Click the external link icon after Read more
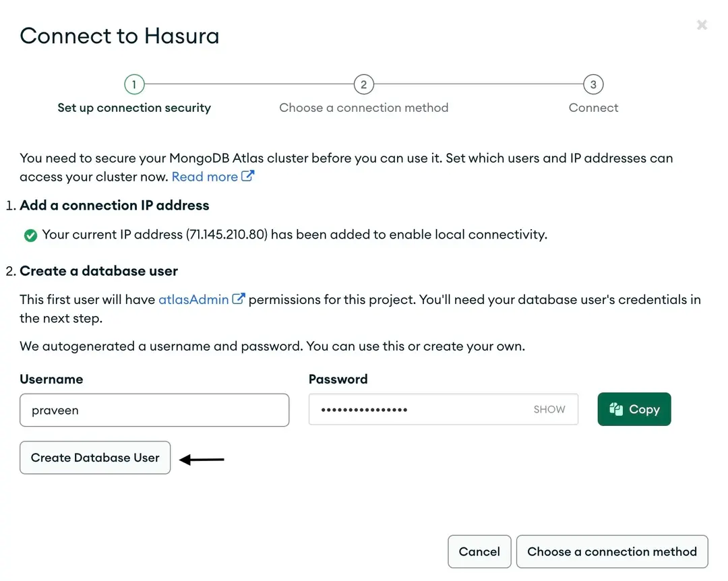 pos(248,177)
